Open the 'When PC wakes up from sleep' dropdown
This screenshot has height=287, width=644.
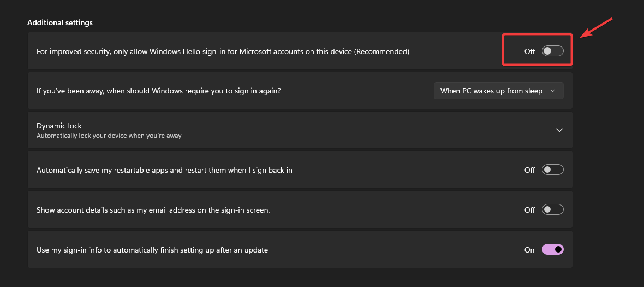click(x=498, y=91)
